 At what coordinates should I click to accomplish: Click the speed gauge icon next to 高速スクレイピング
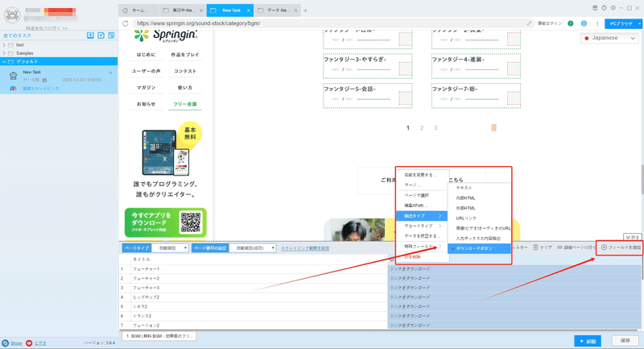[x=13, y=89]
